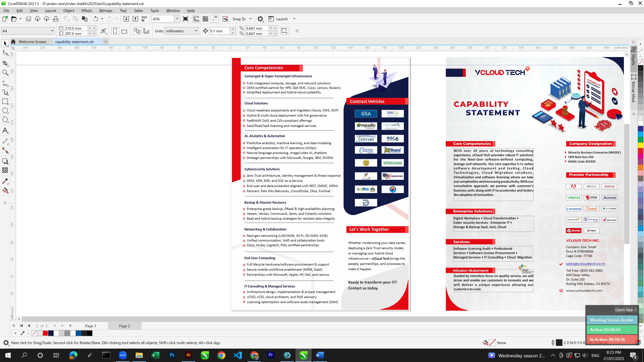Image resolution: width=644 pixels, height=362 pixels.
Task: Select the Parallel Dimension tool
Action: 5,141
